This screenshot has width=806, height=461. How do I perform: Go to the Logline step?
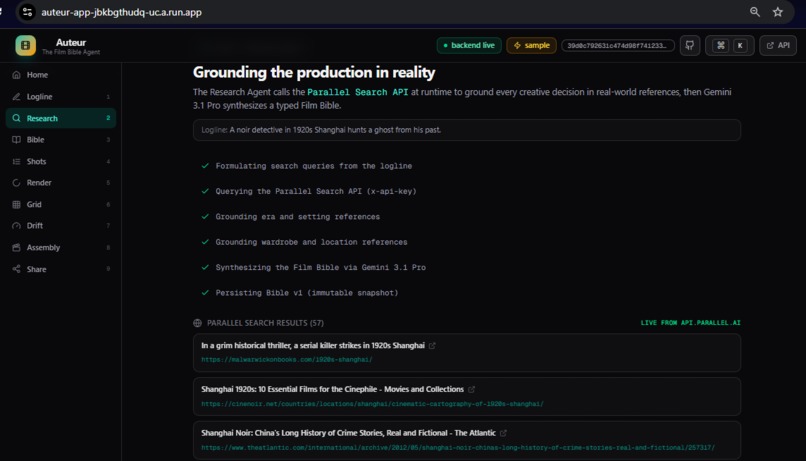(61, 97)
